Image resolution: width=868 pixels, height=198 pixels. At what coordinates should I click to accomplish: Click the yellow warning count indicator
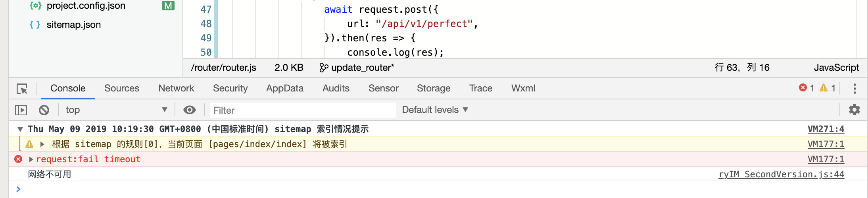coord(828,88)
